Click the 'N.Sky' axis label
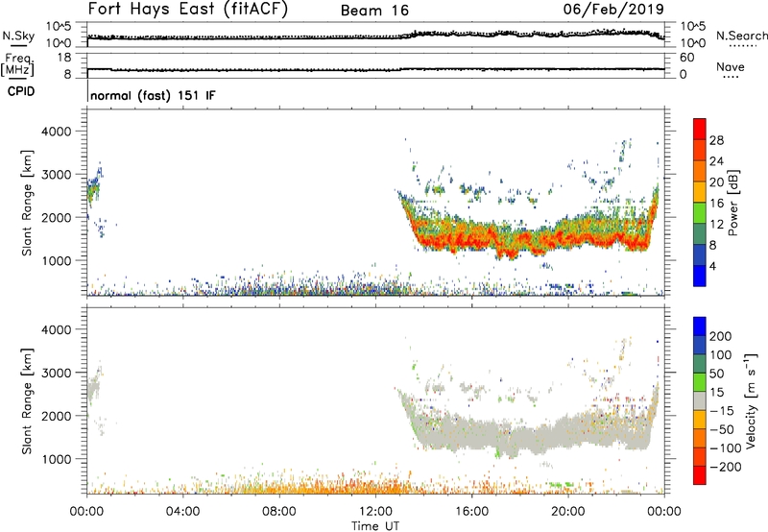Viewport: 768px width, 532px height. [x=18, y=36]
